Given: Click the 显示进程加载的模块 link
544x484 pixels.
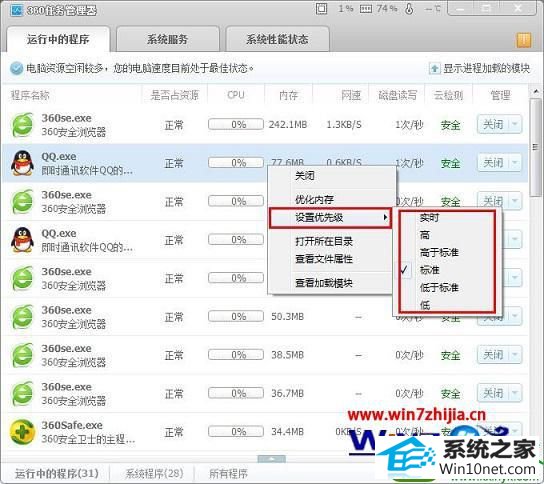Looking at the screenshot, I should click(486, 68).
